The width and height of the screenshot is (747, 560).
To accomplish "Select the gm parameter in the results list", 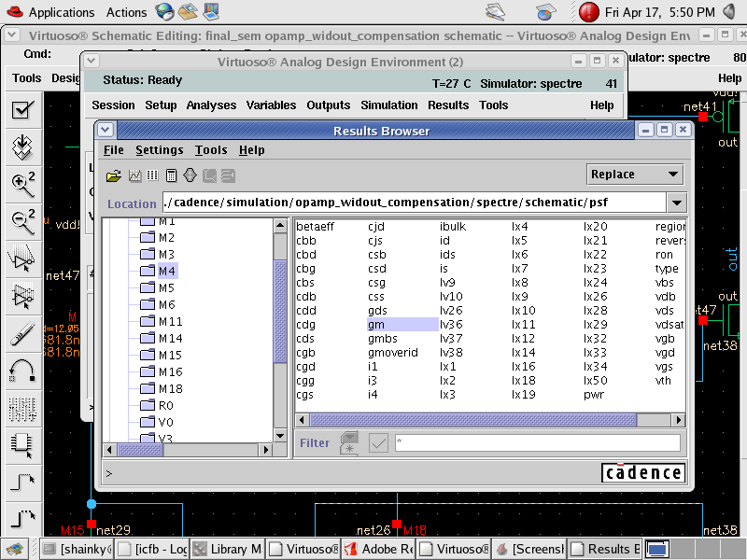I will pos(402,325).
